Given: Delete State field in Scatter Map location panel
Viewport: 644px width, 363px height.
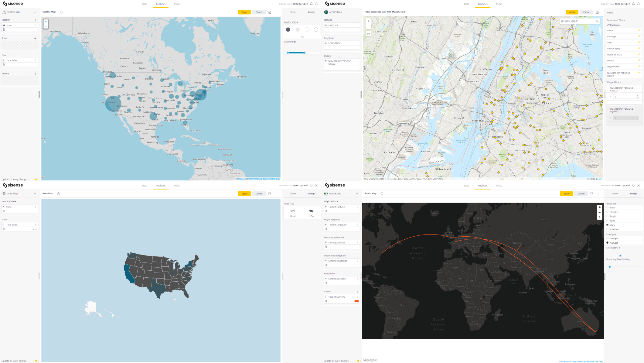Looking at the screenshot, I should (4, 30).
